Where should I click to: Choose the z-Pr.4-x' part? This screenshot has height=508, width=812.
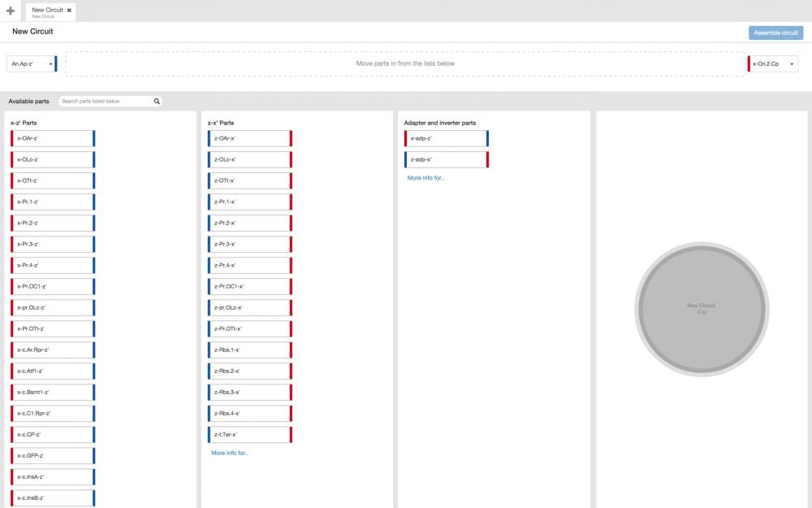(249, 265)
